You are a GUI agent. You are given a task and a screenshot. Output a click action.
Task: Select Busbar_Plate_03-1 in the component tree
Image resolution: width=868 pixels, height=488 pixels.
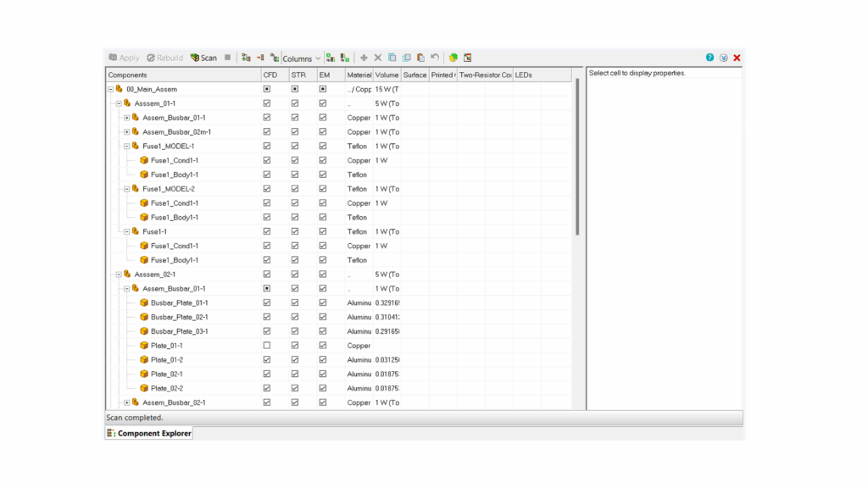pos(179,331)
